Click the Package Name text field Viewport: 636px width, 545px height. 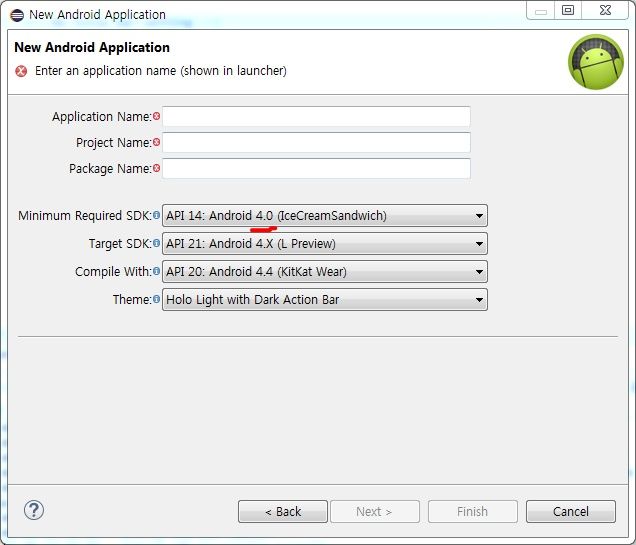tap(316, 169)
